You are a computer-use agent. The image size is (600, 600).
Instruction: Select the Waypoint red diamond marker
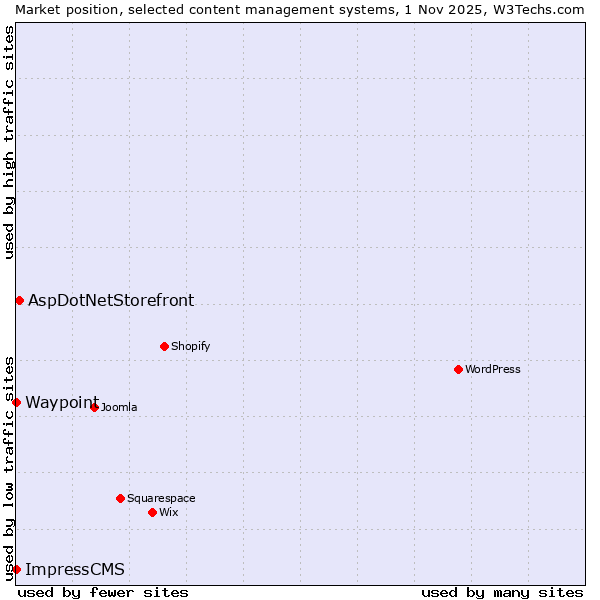(x=16, y=402)
